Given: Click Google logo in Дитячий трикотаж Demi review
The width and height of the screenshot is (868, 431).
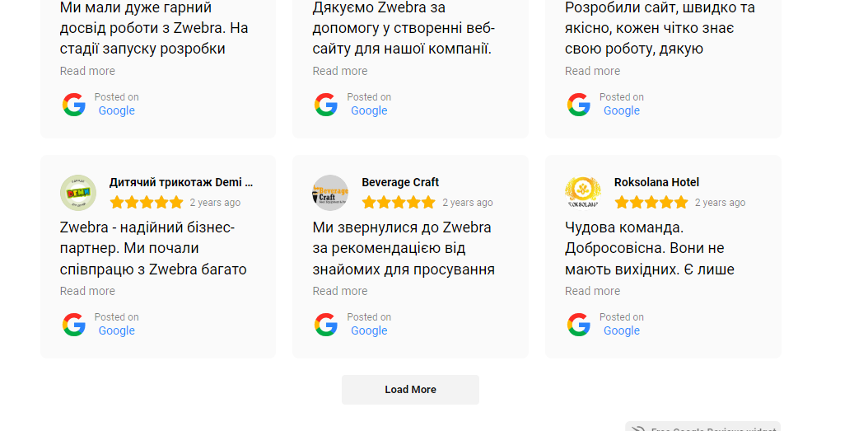Looking at the screenshot, I should coord(74,325).
